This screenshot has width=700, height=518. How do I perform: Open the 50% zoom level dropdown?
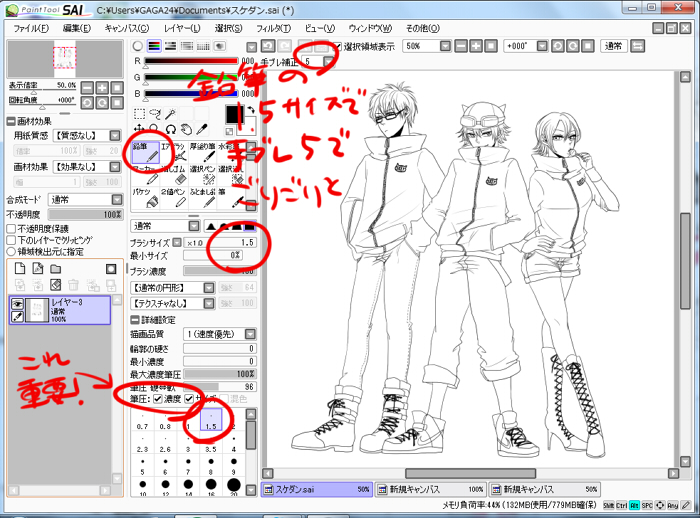445,46
